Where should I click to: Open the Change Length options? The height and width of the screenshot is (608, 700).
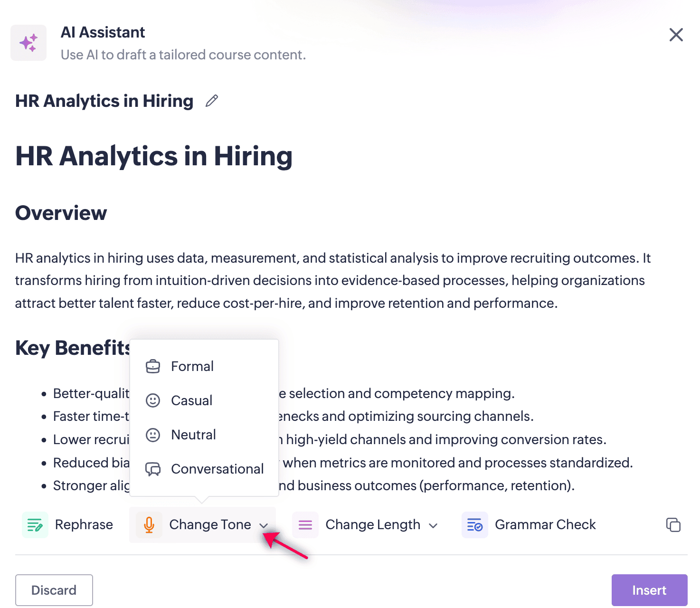[x=373, y=525]
